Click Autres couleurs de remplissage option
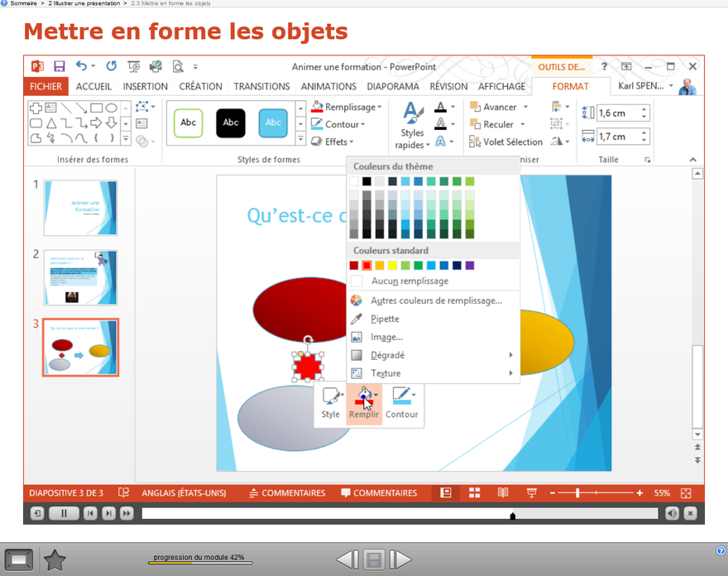728x576 pixels. point(436,300)
